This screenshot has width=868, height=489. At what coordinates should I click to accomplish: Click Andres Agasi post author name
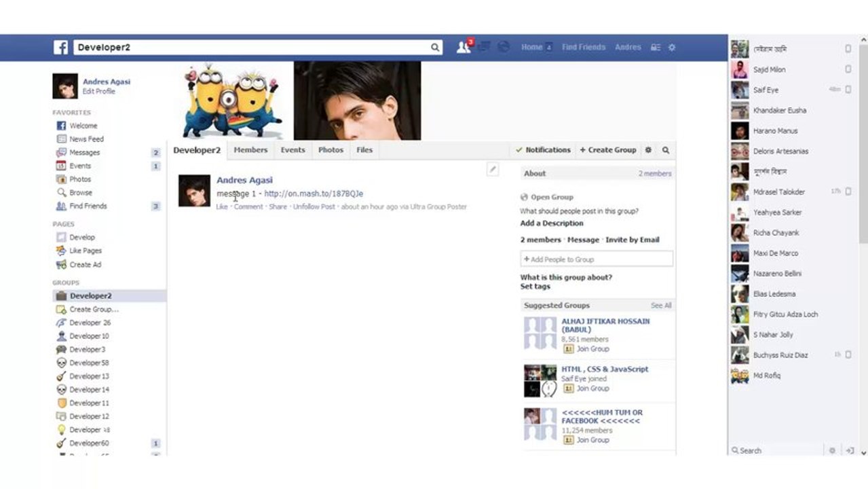pyautogui.click(x=244, y=180)
